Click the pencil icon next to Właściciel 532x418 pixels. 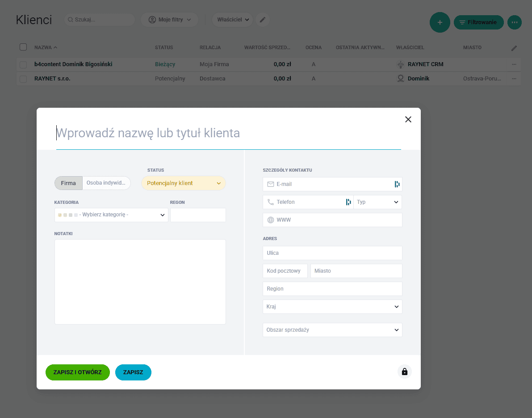[263, 20]
